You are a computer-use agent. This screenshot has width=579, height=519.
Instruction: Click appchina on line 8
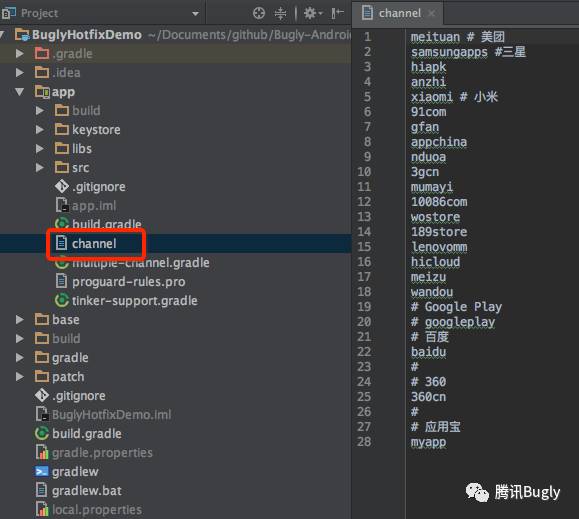click(439, 142)
